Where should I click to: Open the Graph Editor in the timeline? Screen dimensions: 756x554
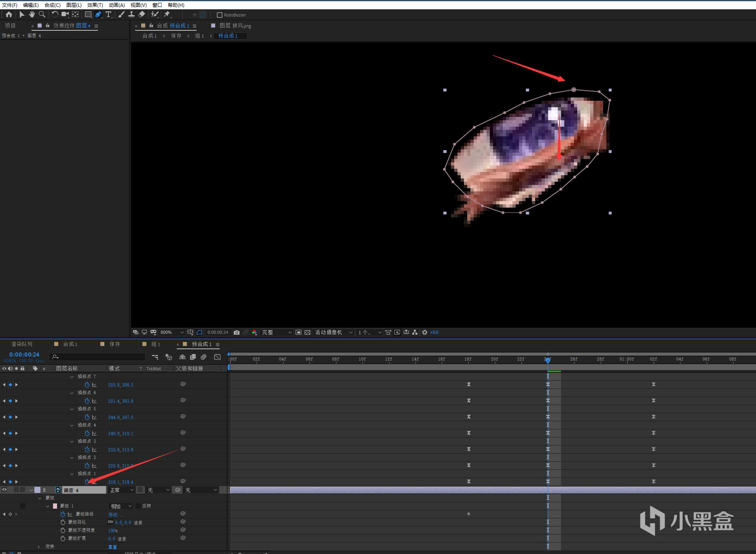pyautogui.click(x=217, y=357)
